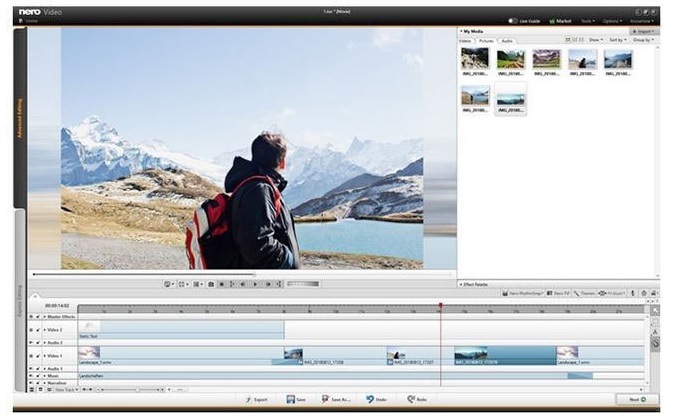674x420 pixels.
Task: Switch to the Videos media tab
Action: (466, 40)
